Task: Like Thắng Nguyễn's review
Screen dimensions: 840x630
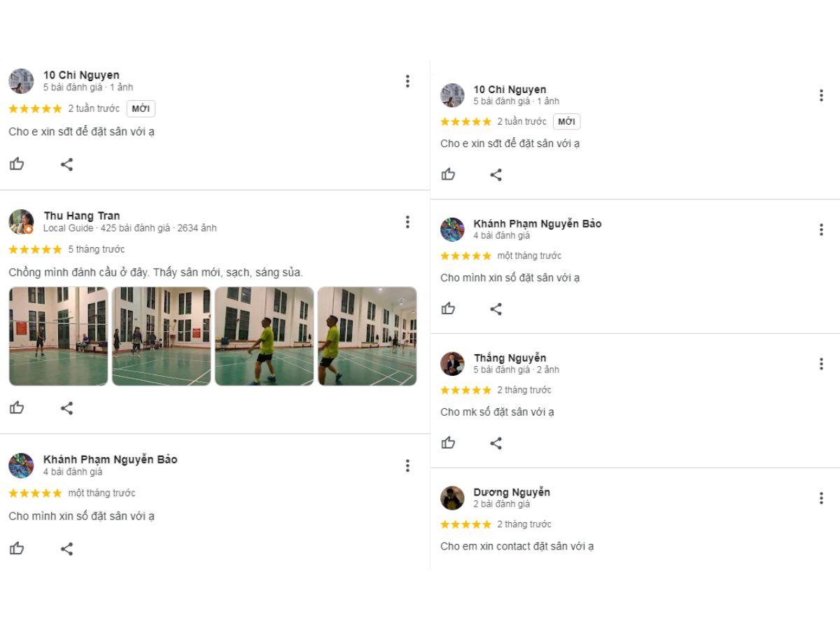Action: (x=449, y=442)
